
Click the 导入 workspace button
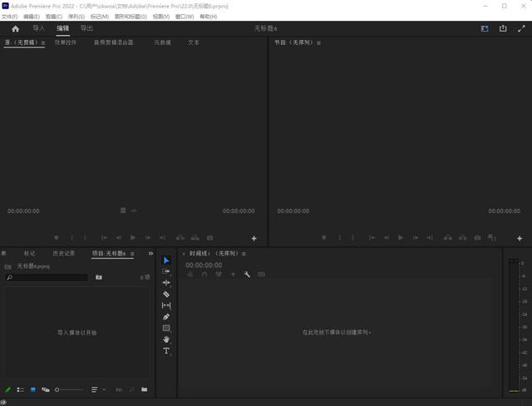[x=38, y=28]
